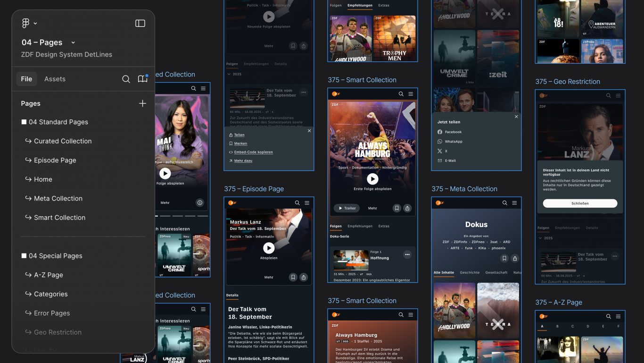Toggle the sidebar minimize icon
The width and height of the screenshot is (644, 363).
(x=140, y=23)
